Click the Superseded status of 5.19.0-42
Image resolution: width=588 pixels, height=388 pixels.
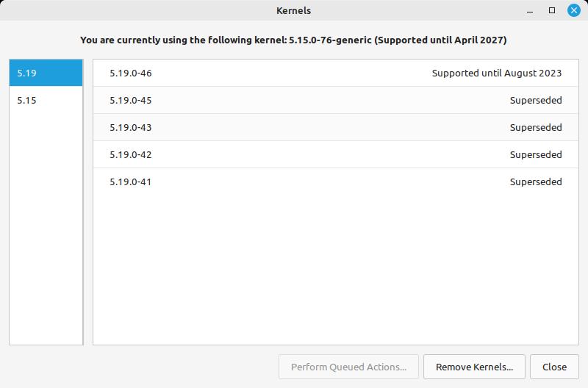tap(536, 154)
